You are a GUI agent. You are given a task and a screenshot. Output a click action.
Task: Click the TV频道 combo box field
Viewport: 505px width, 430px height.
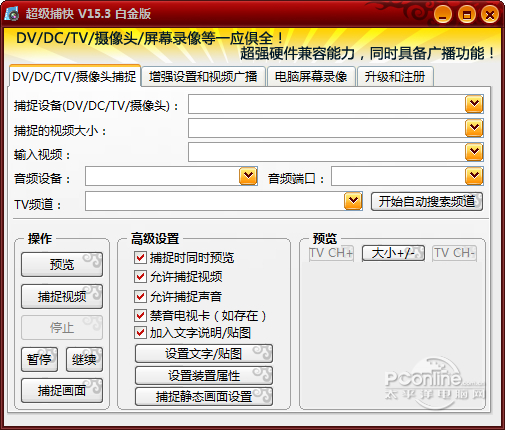click(x=224, y=201)
